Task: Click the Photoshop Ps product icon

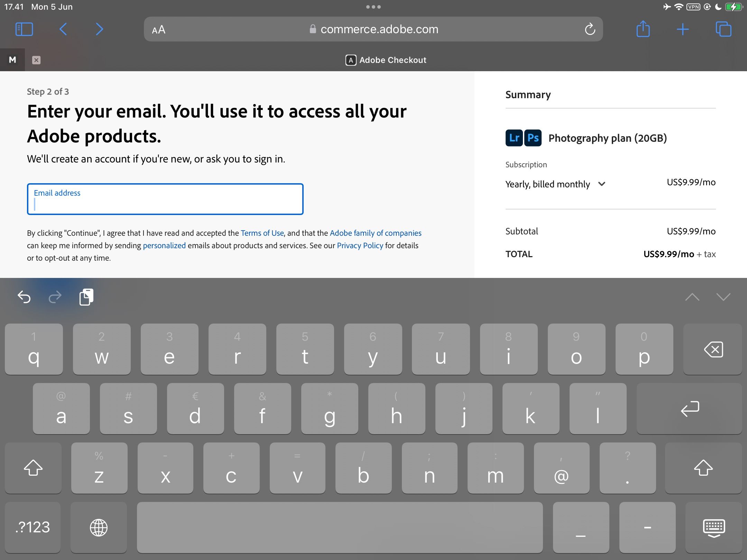Action: tap(533, 138)
